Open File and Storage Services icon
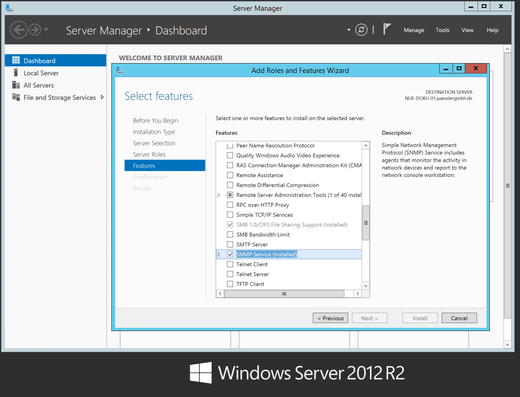The width and height of the screenshot is (520, 397). click(16, 97)
